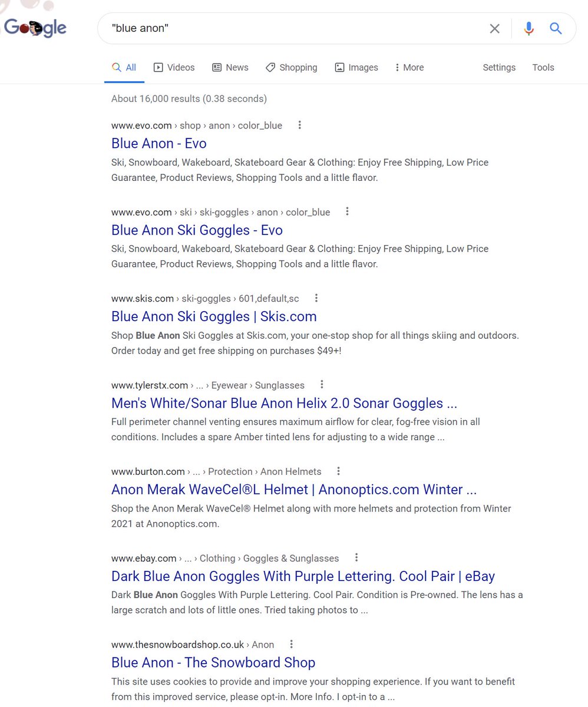Open the Images tab
The height and width of the screenshot is (707, 588).
point(356,67)
